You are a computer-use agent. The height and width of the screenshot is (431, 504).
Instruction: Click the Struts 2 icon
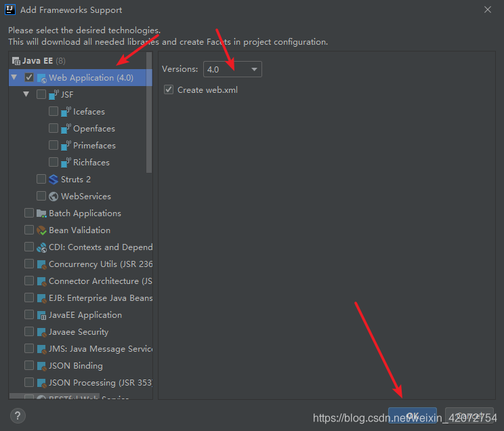click(54, 180)
